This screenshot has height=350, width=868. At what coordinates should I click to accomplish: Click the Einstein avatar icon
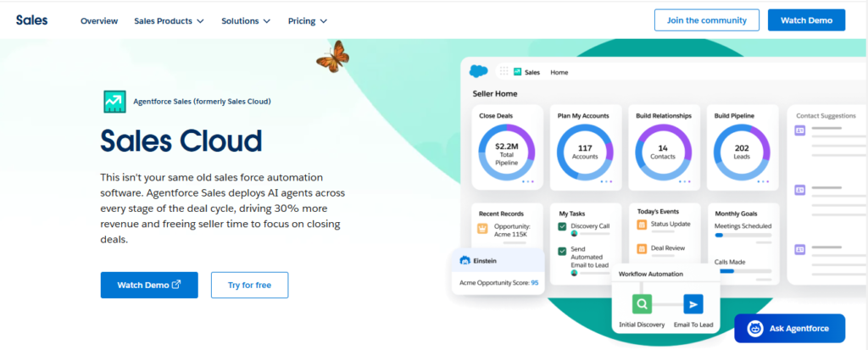[x=465, y=261]
